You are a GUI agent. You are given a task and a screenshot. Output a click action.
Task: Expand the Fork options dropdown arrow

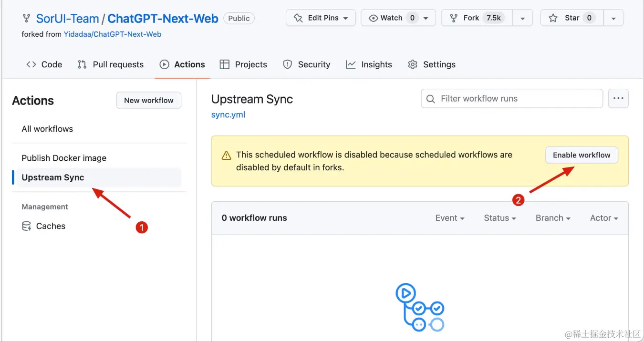(x=523, y=18)
